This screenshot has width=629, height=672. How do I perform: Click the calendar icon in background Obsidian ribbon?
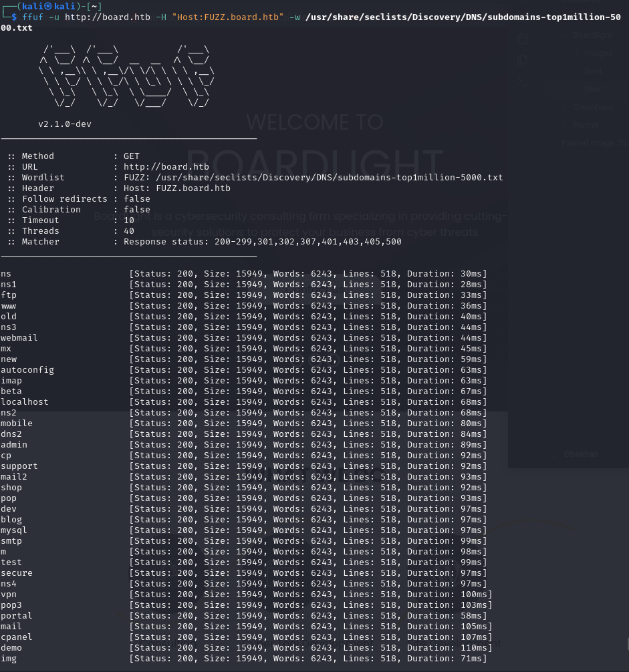[x=523, y=39]
